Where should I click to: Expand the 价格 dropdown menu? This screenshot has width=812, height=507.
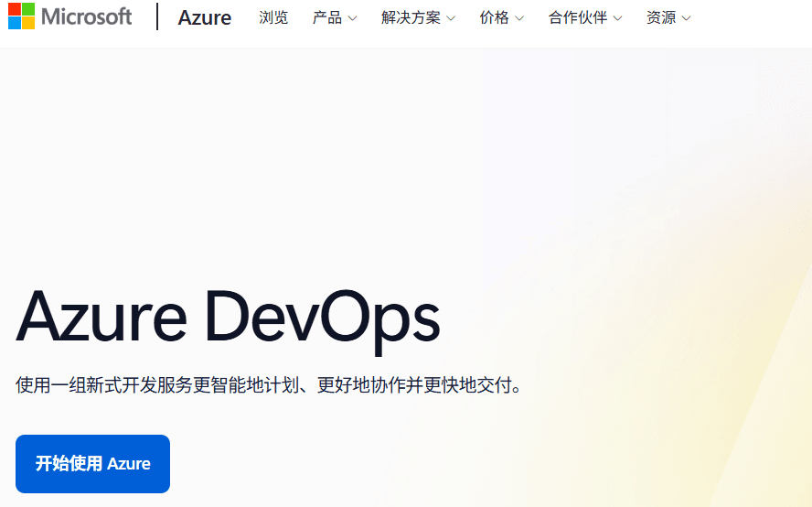[501, 17]
